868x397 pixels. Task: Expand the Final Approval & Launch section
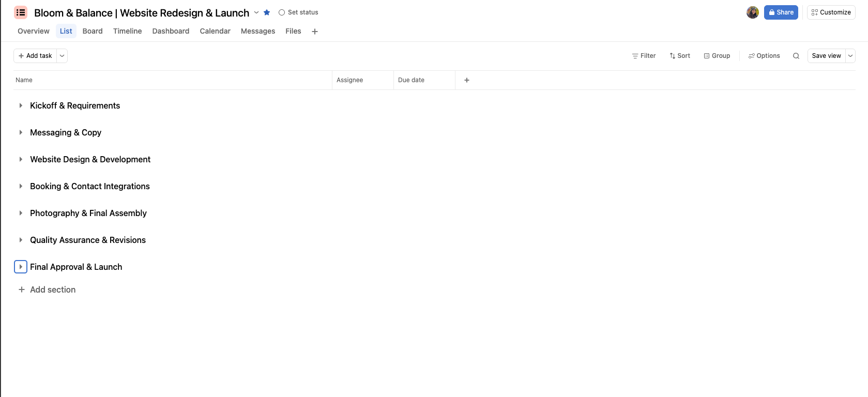(21, 267)
